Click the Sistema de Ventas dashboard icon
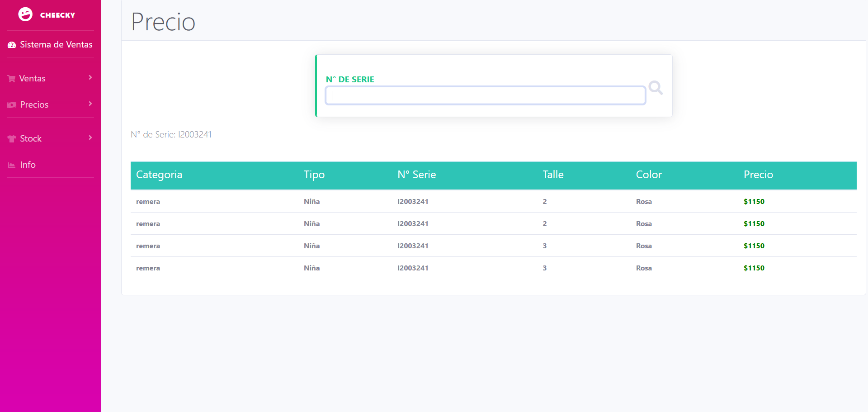This screenshot has width=868, height=412. click(x=11, y=44)
